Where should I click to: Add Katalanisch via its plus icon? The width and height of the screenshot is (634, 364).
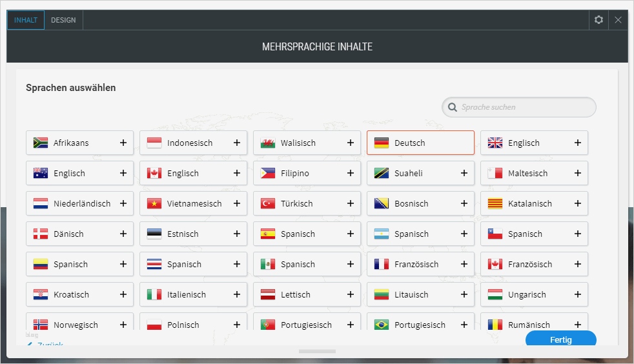click(x=578, y=203)
